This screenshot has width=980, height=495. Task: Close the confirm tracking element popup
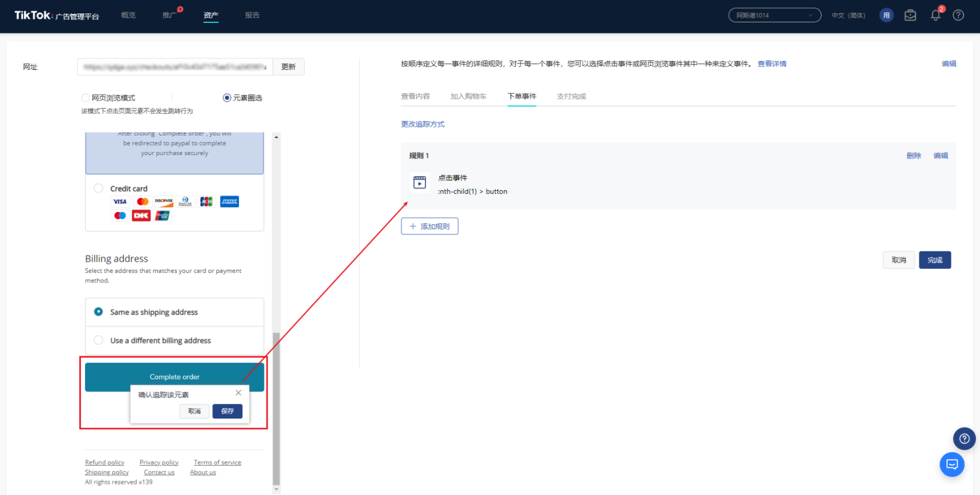click(238, 393)
